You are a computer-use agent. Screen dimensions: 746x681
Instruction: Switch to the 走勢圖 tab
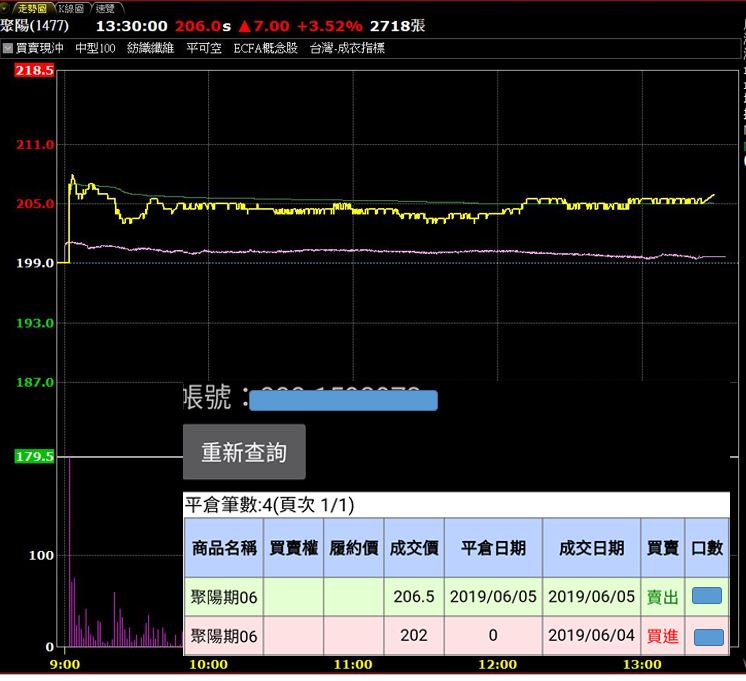pyautogui.click(x=31, y=8)
